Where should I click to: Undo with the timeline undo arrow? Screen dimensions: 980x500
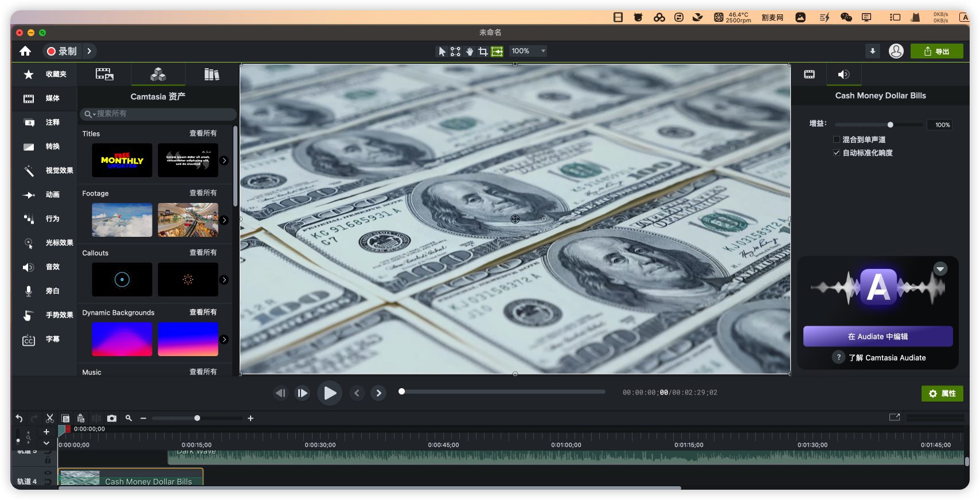[19, 419]
